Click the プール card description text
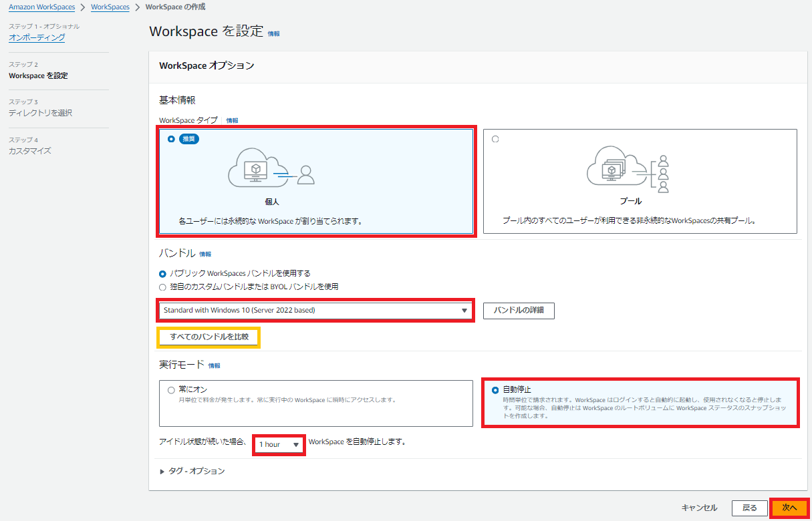Image resolution: width=812 pixels, height=521 pixels. coord(629,220)
